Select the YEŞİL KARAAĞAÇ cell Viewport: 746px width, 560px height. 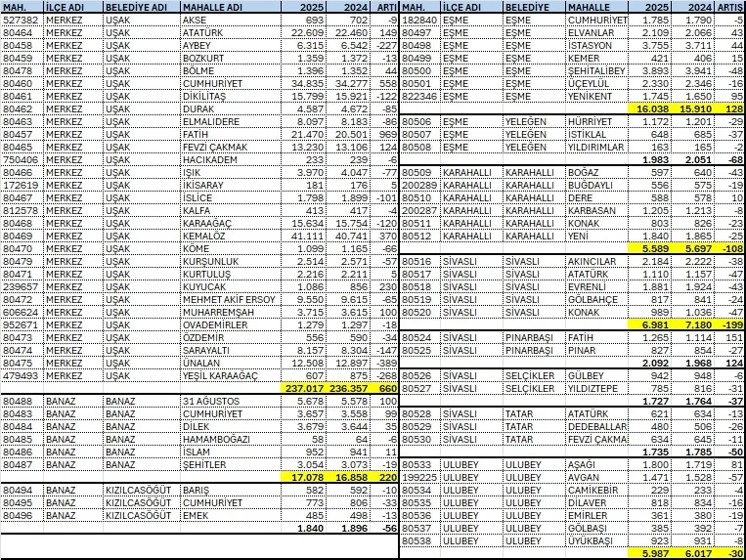[x=220, y=373]
